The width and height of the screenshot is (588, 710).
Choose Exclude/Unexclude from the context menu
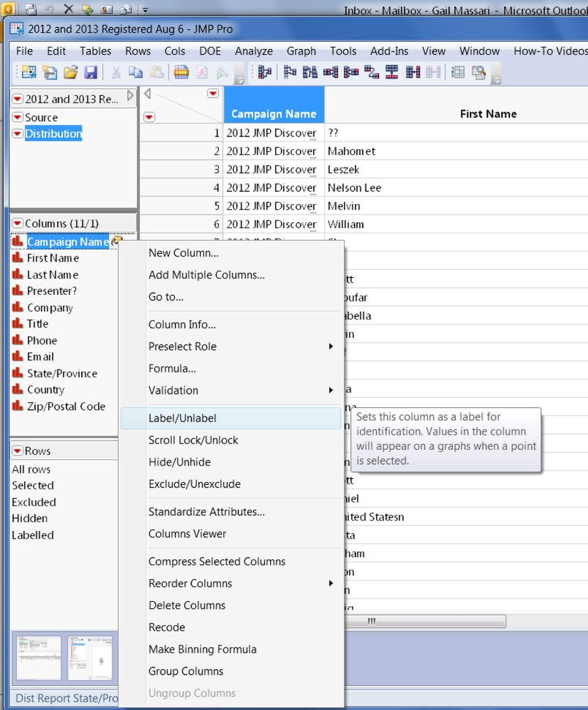click(230, 483)
